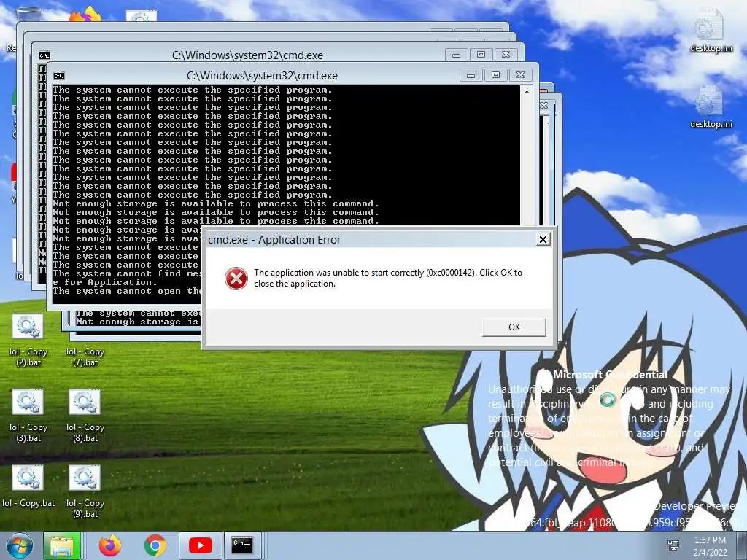Viewport: 747px width, 560px height.
Task: Maximize the second cmd.exe window behind
Action: tap(481, 55)
